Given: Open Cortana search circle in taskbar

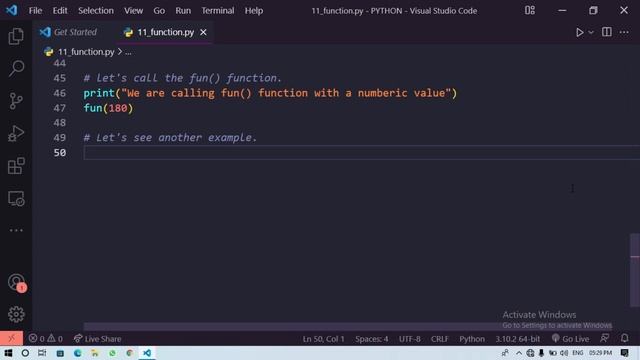Looking at the screenshot, I should 25,353.
